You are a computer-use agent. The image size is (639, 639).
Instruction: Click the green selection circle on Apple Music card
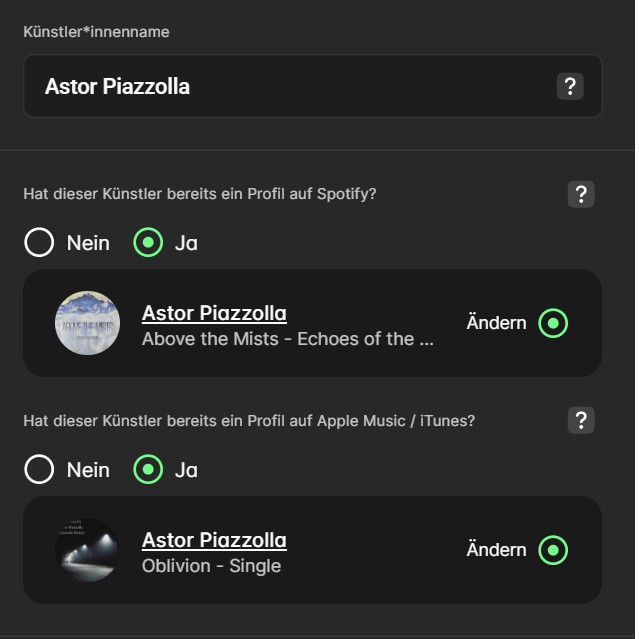coord(553,550)
